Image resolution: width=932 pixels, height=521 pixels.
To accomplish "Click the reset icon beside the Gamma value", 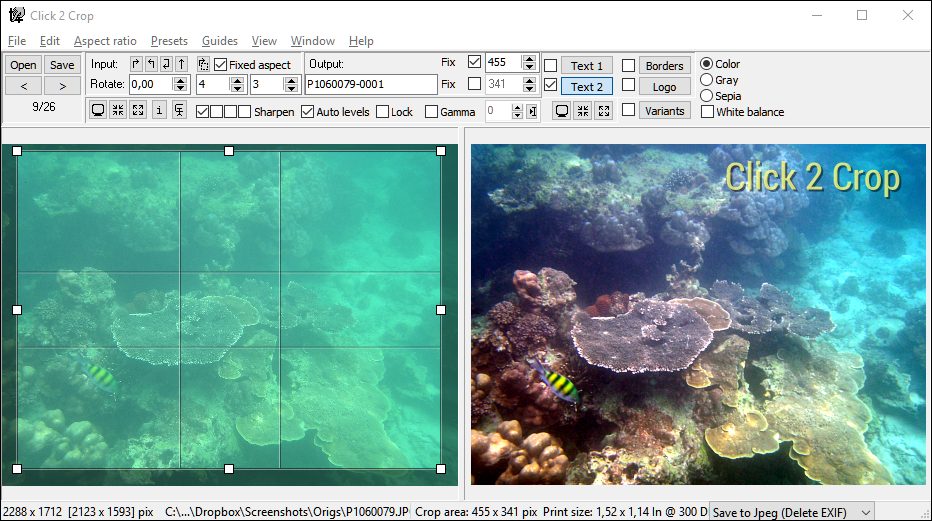I will (x=533, y=111).
